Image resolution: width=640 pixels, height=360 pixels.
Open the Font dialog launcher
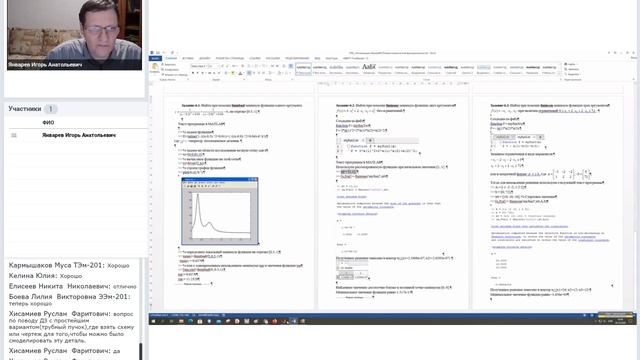[244, 80]
